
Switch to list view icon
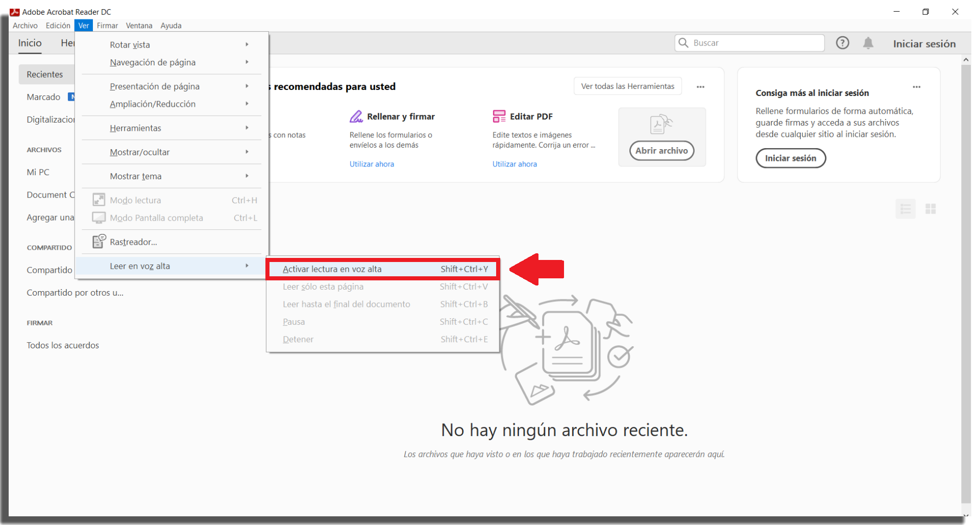(905, 209)
